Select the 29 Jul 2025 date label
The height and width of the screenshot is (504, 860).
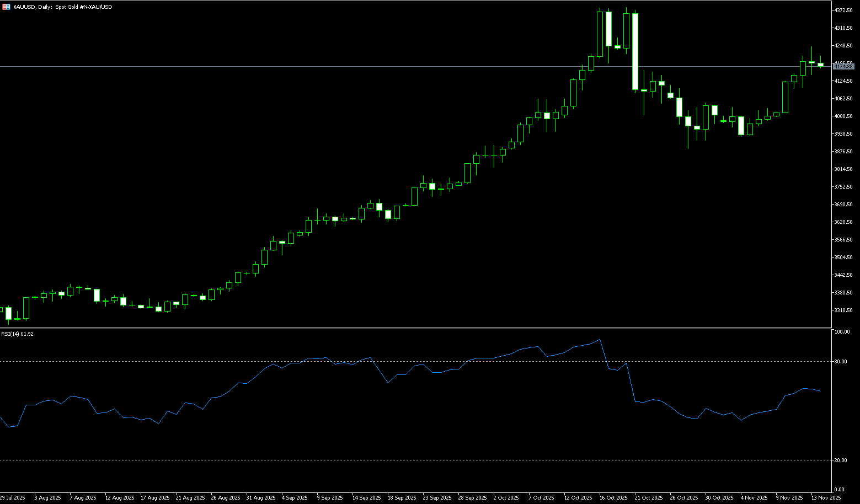tap(13, 498)
